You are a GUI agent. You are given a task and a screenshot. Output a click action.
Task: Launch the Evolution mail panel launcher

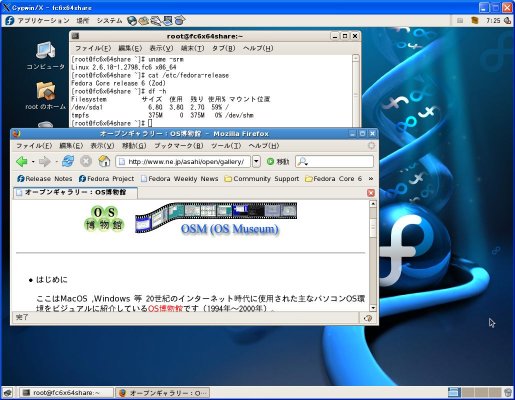(x=144, y=21)
